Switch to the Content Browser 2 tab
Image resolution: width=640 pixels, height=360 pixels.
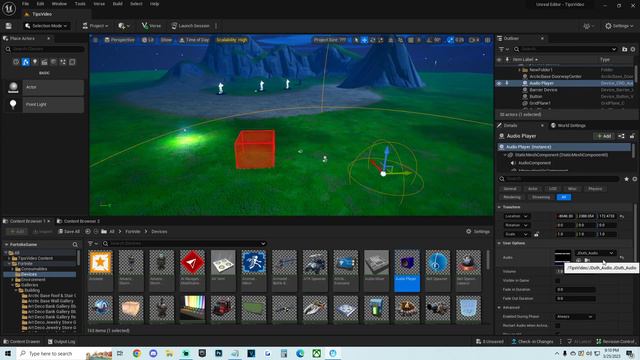pyautogui.click(x=79, y=221)
